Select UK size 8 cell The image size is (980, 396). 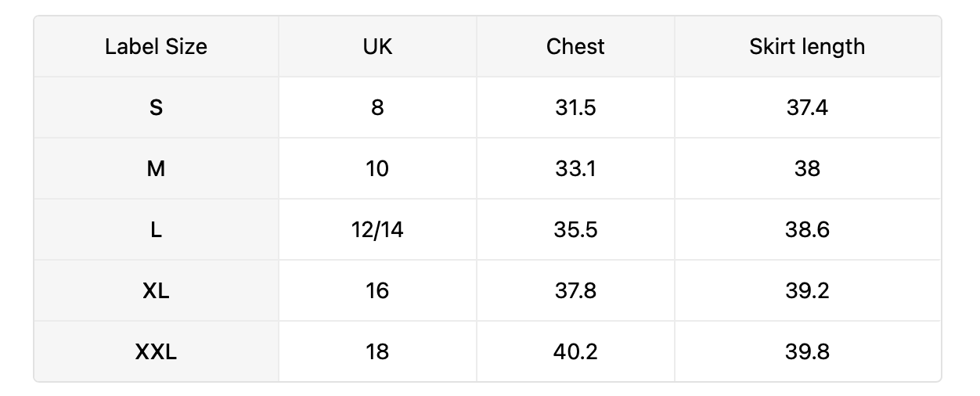click(377, 107)
